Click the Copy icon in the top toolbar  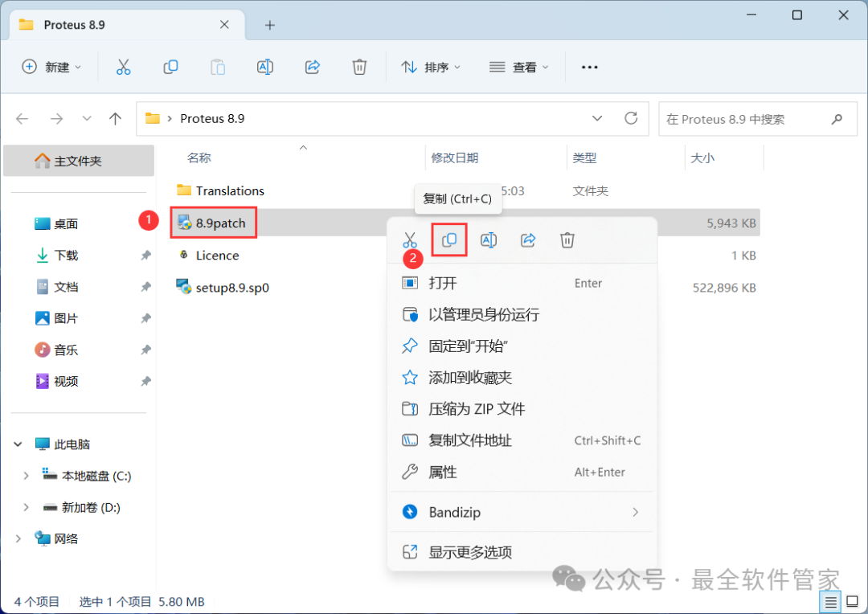click(x=170, y=67)
